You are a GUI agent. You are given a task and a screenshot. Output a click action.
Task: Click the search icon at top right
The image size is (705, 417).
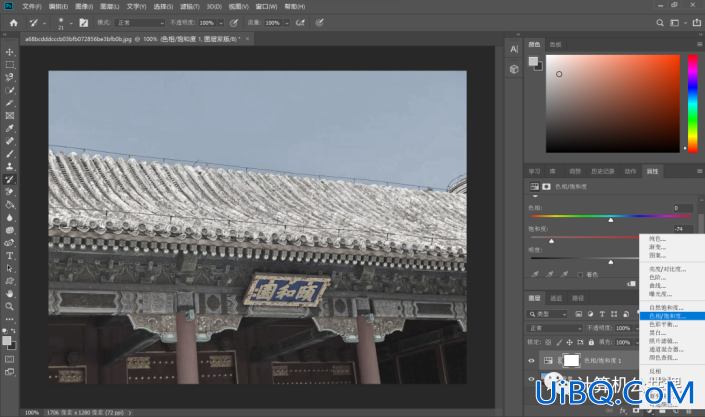[x=660, y=22]
